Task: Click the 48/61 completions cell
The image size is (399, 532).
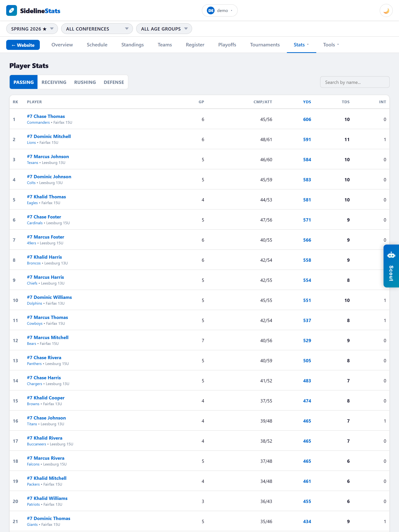Action: tap(266, 140)
